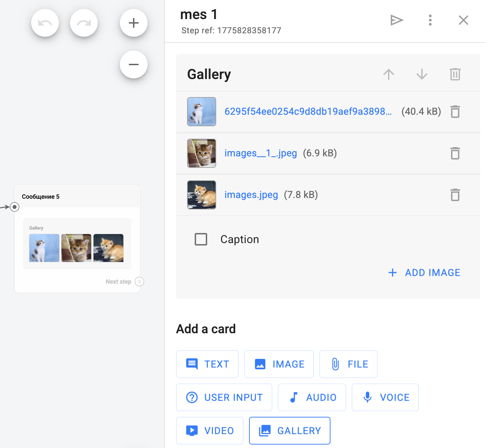
Task: Remove images.jpeg using its trash icon
Action: [455, 195]
